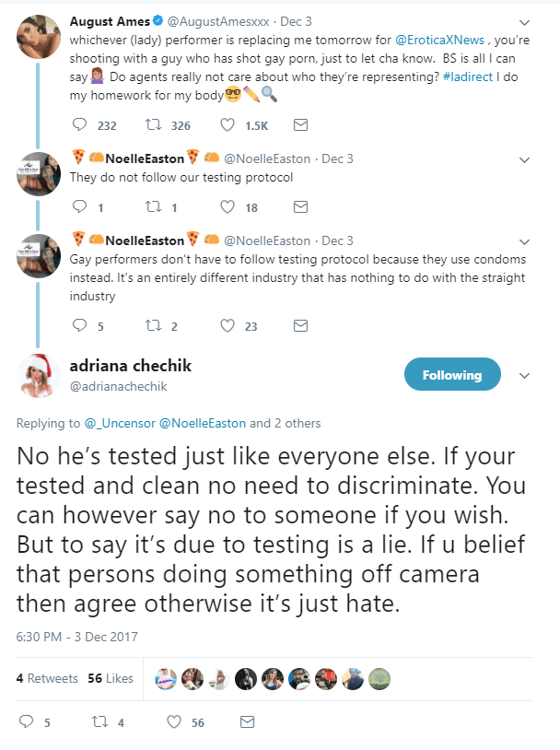The height and width of the screenshot is (750, 560).
Task: Like NoelleEaston's tweet with 18 likes
Action: click(228, 207)
